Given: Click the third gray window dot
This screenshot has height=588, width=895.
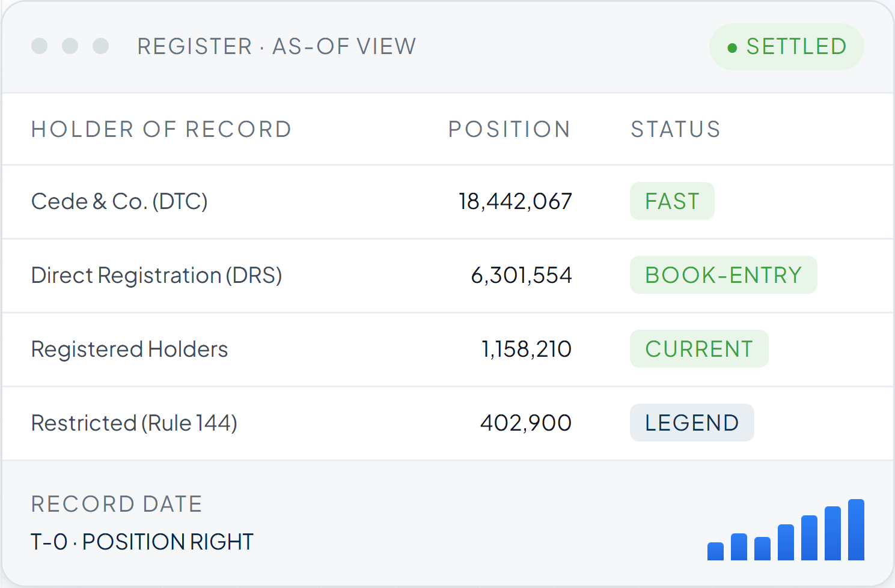Looking at the screenshot, I should 101,46.
